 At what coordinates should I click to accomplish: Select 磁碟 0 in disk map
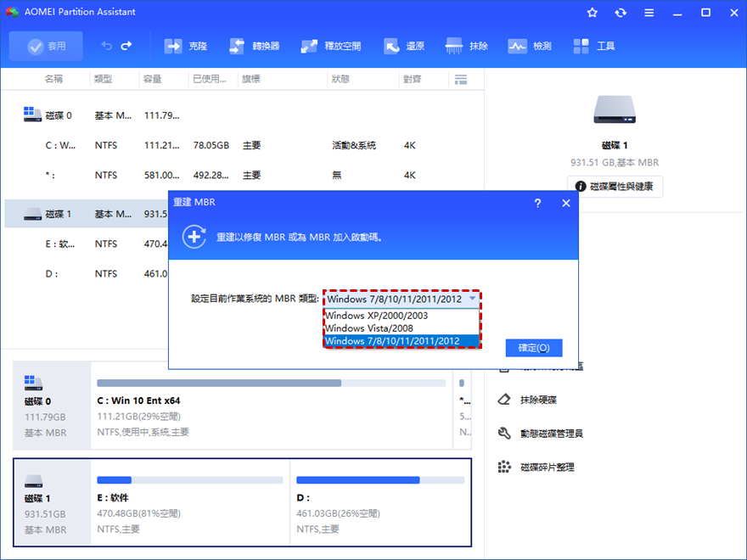coord(52,406)
